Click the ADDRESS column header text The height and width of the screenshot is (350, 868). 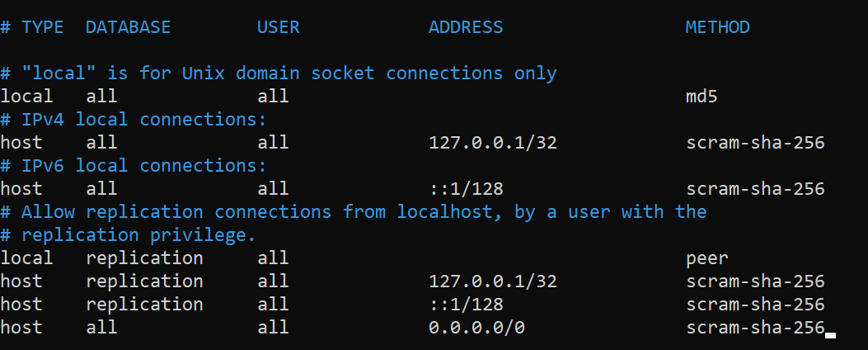pos(466,27)
